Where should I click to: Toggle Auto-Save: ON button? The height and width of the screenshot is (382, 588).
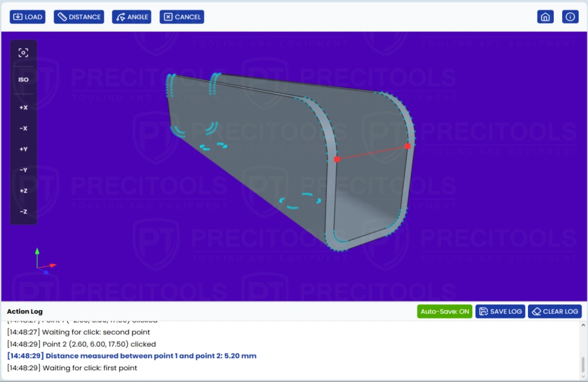coord(445,311)
